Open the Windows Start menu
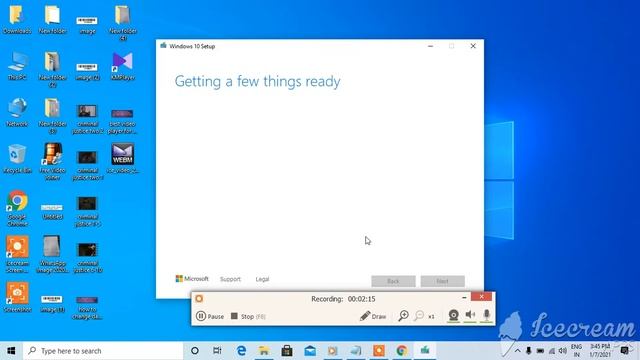 (x=11, y=351)
